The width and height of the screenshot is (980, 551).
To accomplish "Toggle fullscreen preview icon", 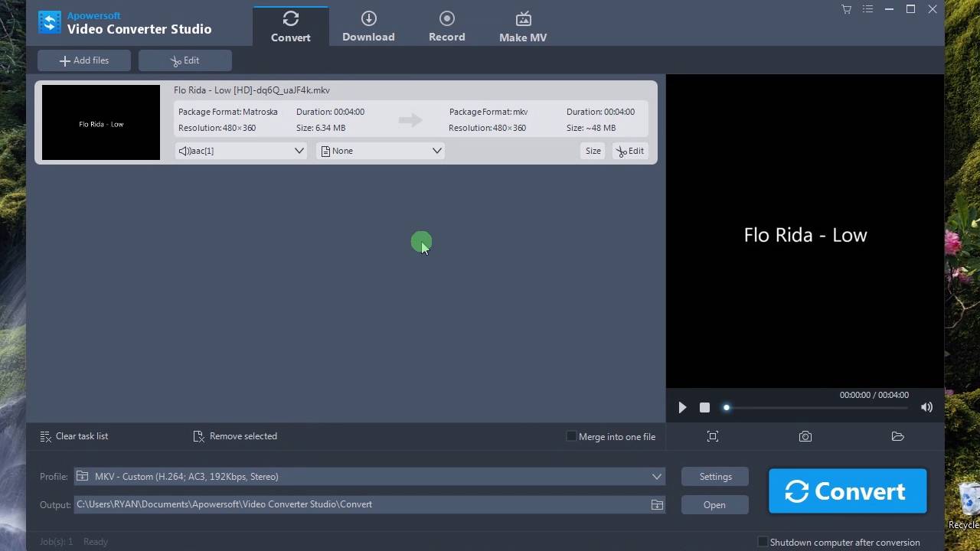I will (x=713, y=436).
